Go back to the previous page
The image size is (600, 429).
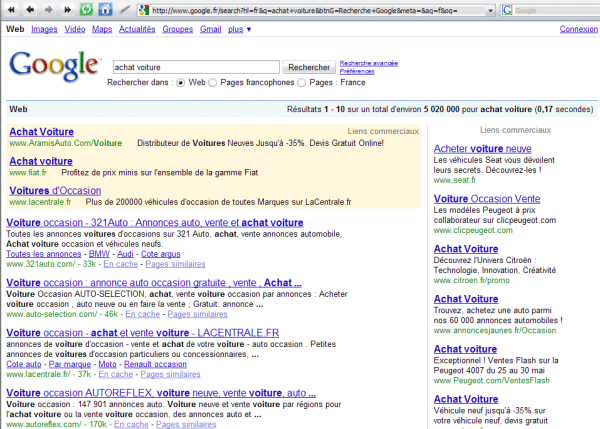(29, 10)
